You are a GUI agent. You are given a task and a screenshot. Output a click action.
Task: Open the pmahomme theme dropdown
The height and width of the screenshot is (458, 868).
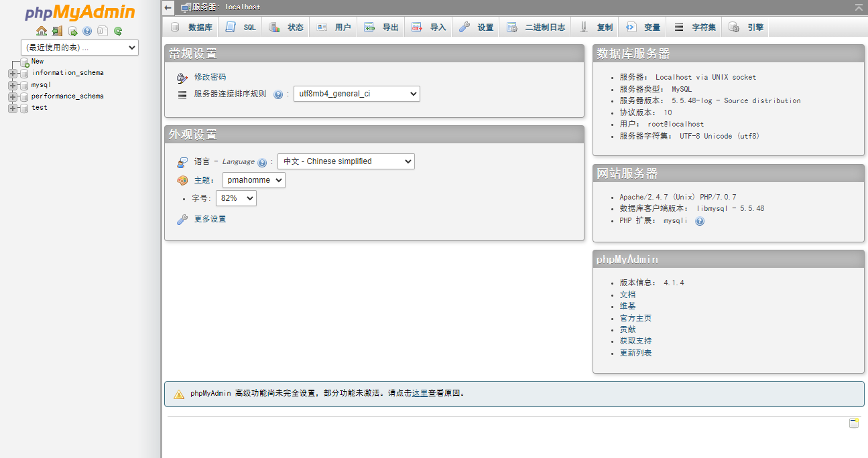click(x=254, y=180)
